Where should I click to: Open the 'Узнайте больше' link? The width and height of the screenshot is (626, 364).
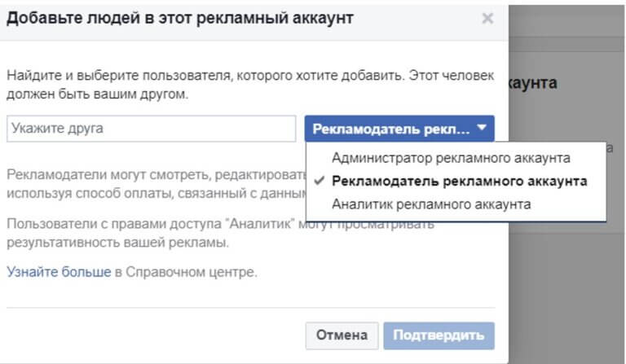point(59,272)
